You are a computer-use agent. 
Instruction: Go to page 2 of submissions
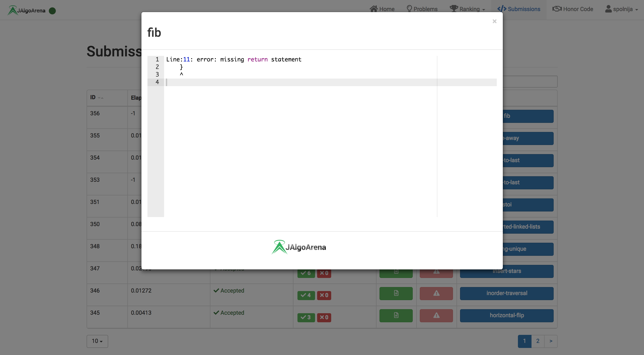point(538,341)
